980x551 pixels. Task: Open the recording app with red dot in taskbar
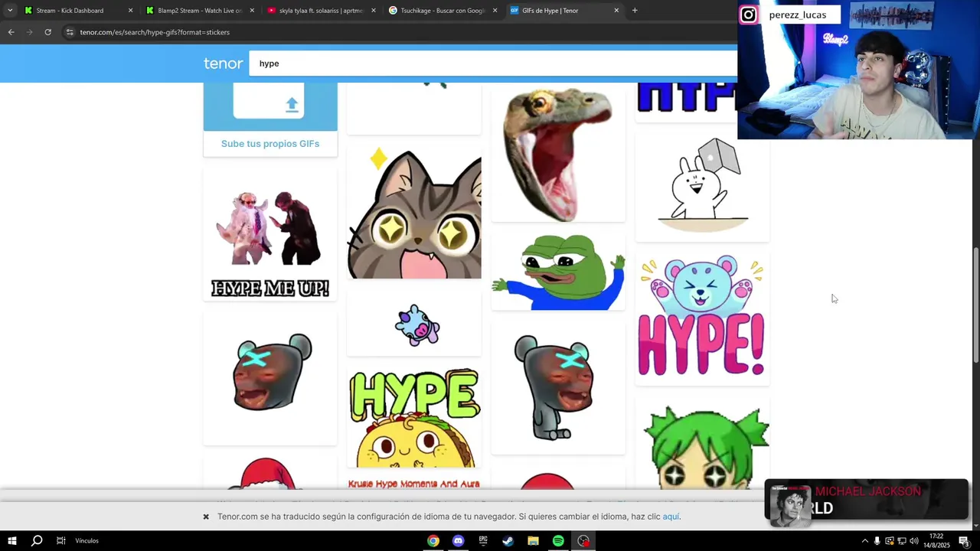pos(583,541)
